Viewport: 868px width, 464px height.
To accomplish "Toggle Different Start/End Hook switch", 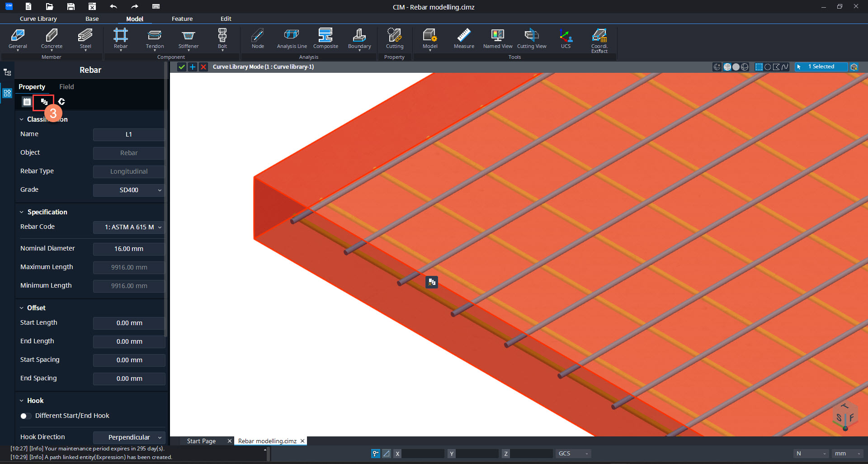I will tap(26, 416).
